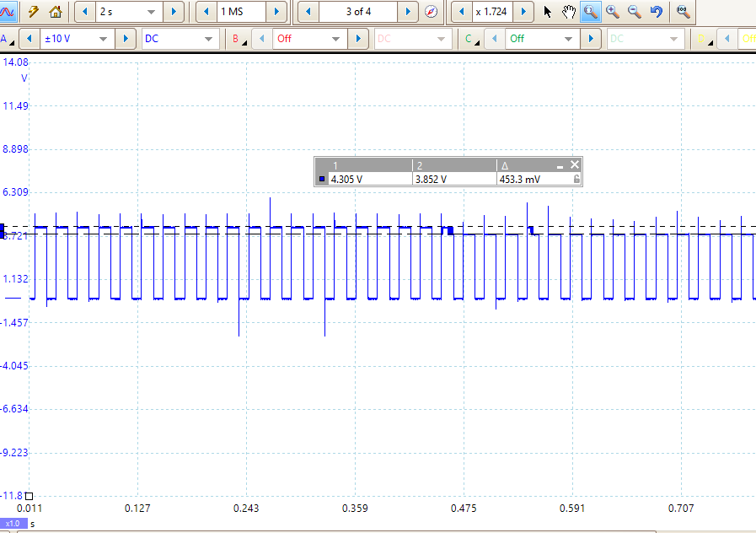Open the auto setup lightning icon
The width and height of the screenshot is (756, 533).
tap(35, 12)
